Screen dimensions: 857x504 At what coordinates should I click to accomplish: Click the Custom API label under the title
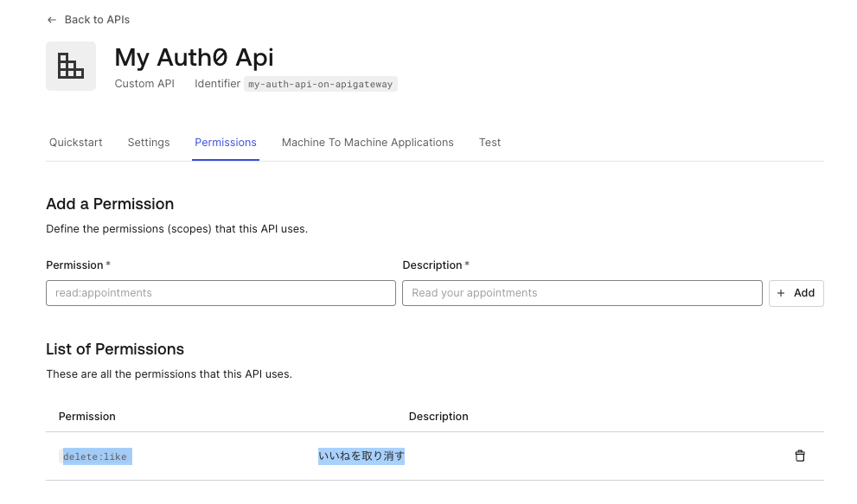coord(144,84)
